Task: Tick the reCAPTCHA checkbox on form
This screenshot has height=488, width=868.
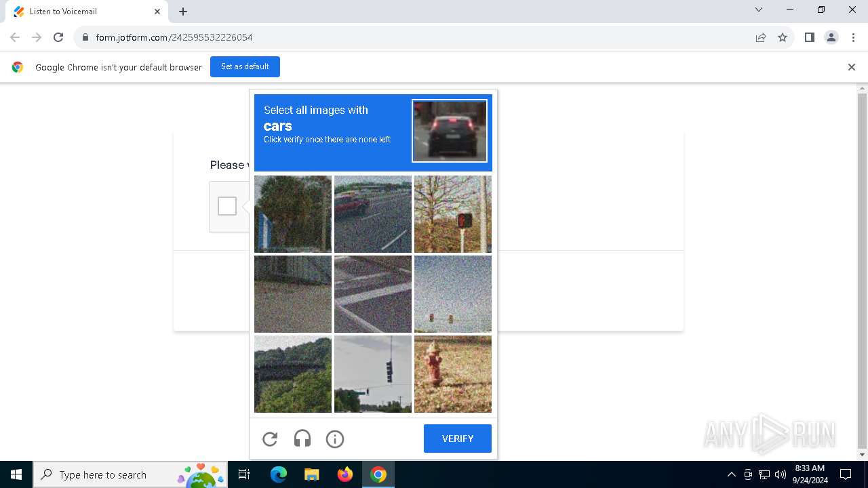Action: click(227, 206)
